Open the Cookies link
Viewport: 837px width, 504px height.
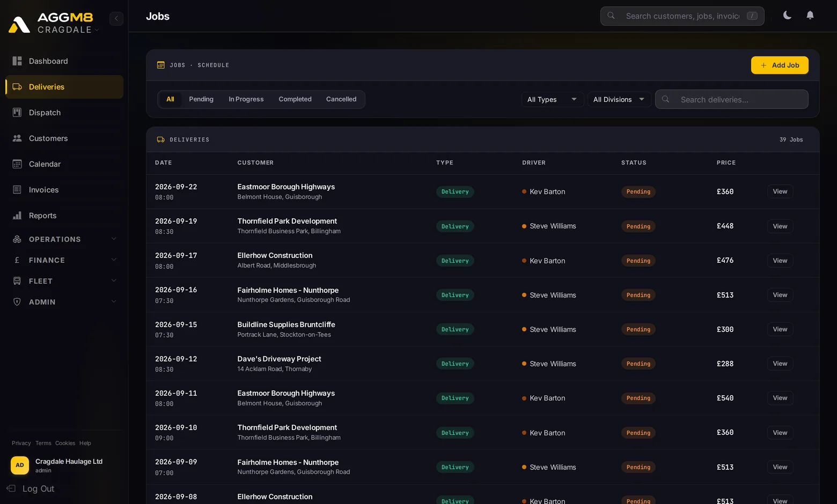(65, 443)
